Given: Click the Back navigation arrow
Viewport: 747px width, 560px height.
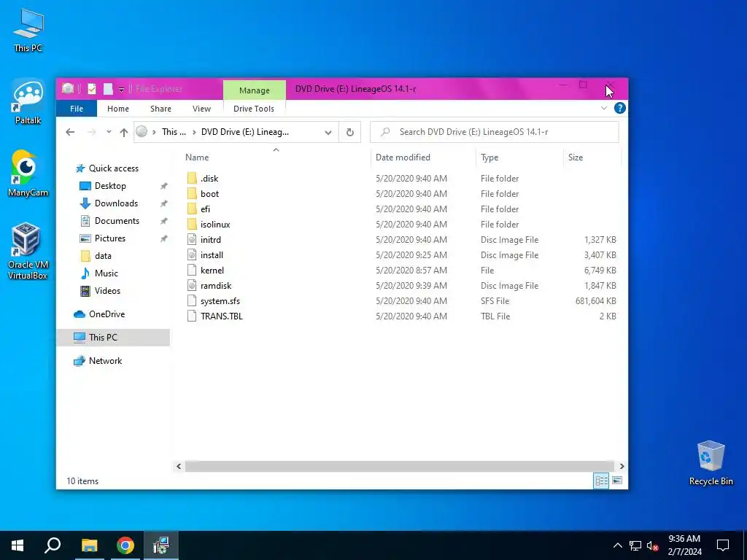Looking at the screenshot, I should tap(70, 133).
